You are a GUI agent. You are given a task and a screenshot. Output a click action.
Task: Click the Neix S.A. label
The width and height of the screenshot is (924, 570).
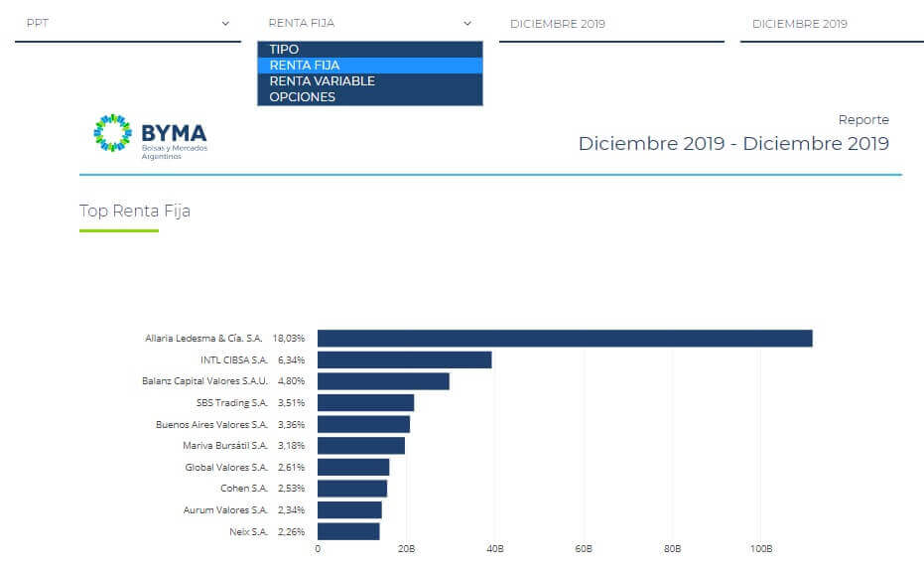pyautogui.click(x=249, y=531)
